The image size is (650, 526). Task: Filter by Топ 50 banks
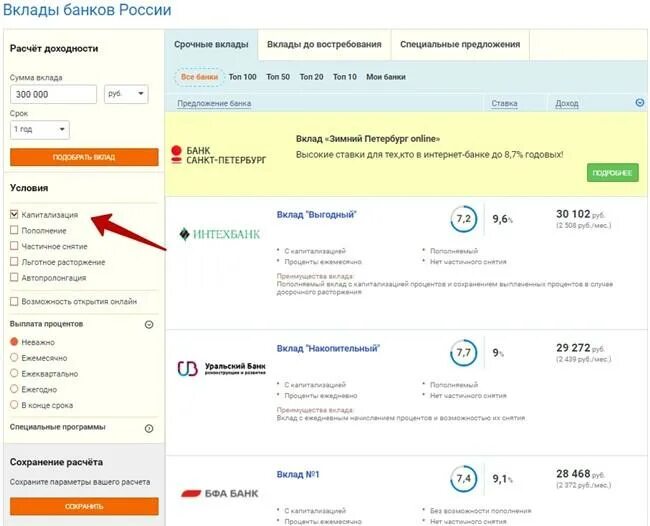[278, 77]
